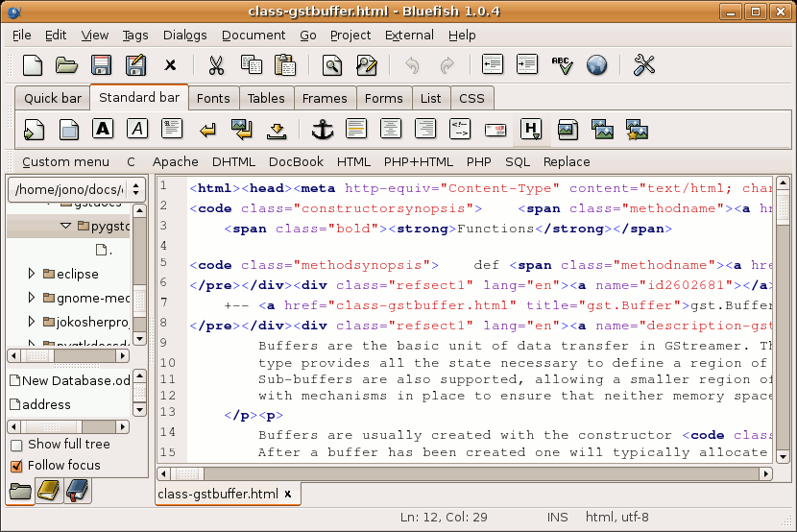The height and width of the screenshot is (532, 797).
Task: Click the PHP+HTML custom menu entry
Action: 418,162
